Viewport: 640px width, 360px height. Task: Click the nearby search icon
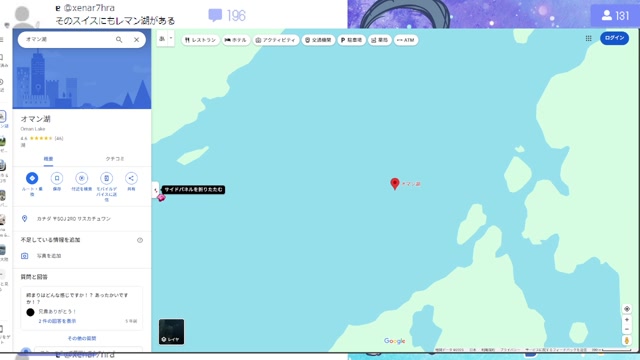(82, 178)
